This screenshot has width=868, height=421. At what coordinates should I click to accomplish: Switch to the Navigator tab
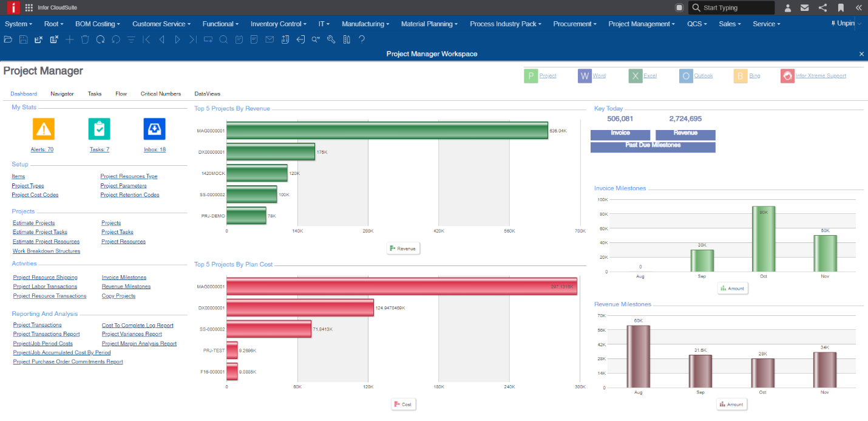click(x=63, y=94)
